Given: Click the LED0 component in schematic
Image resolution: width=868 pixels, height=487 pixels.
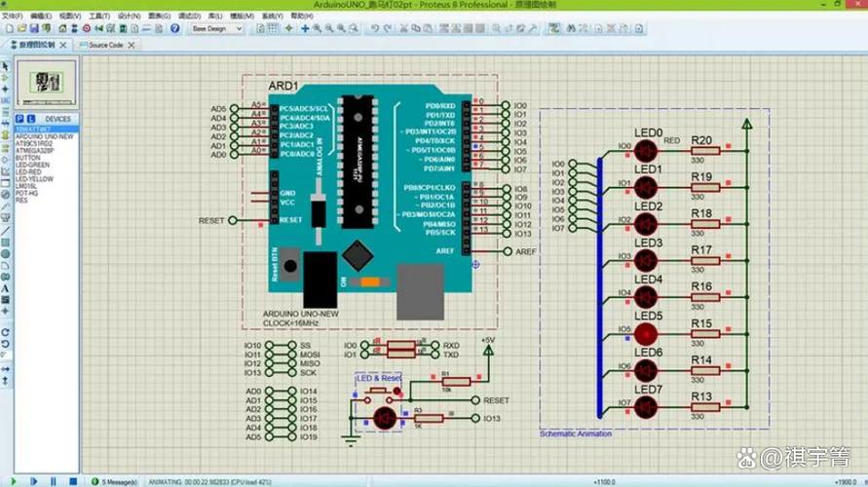Looking at the screenshot, I should pos(646,151).
